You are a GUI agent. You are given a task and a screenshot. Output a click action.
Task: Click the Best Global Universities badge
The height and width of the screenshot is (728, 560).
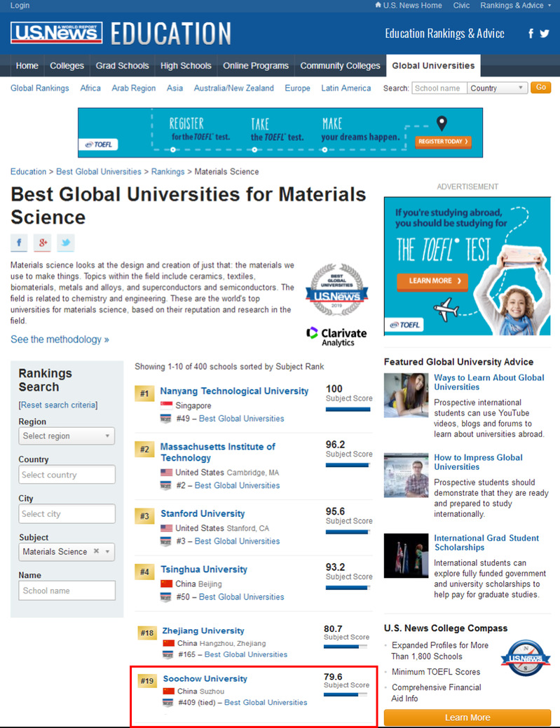(336, 290)
